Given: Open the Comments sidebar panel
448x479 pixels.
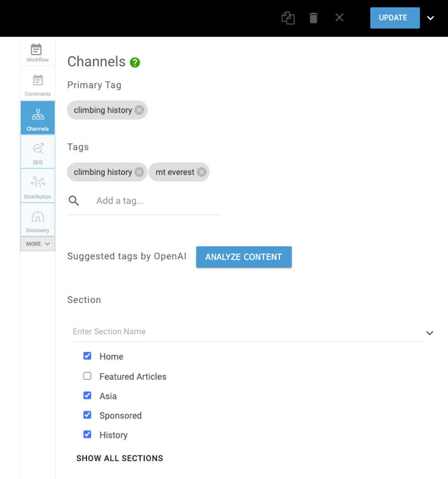Looking at the screenshot, I should [x=37, y=85].
